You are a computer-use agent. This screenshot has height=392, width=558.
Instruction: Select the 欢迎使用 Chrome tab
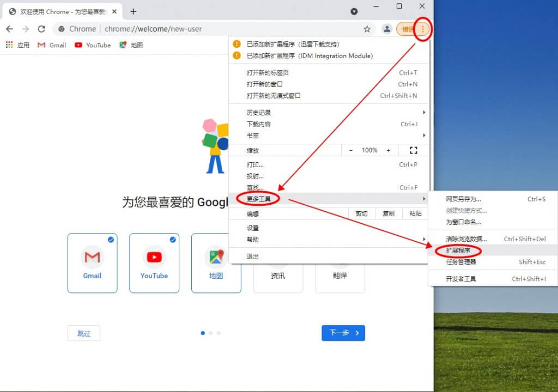(x=63, y=11)
